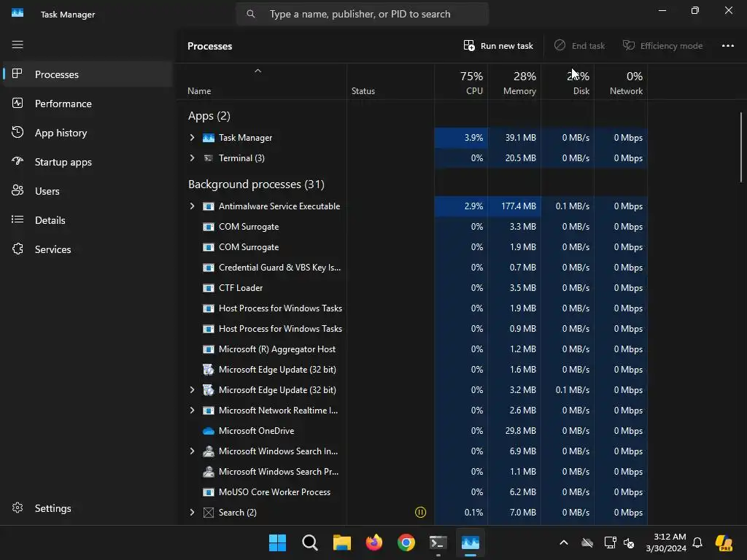Switch to the Performance page

pyautogui.click(x=88, y=104)
